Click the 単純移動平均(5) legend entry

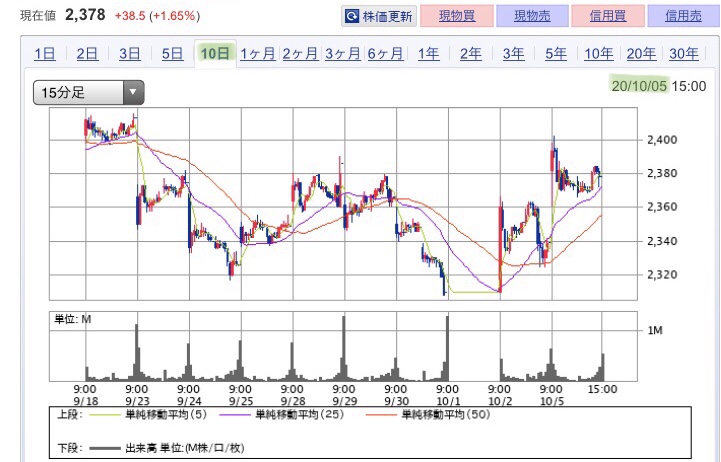click(x=148, y=415)
